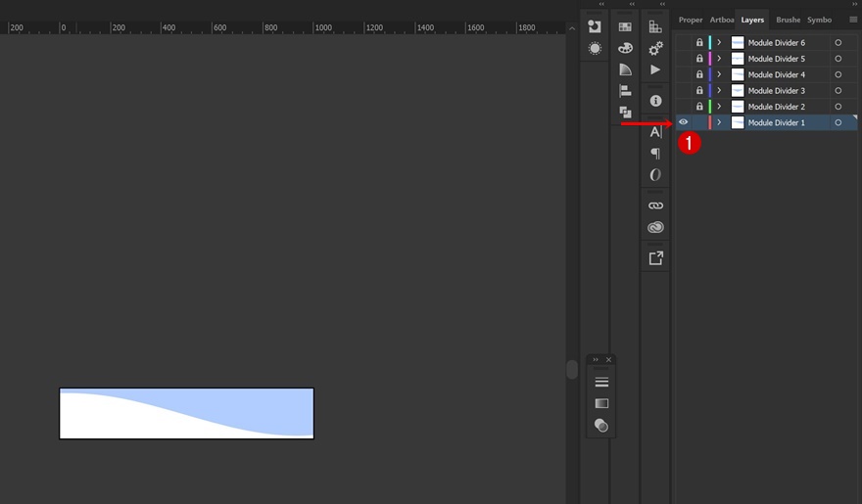Viewport: 862px width, 504px height.
Task: Switch to the Symbols tab
Action: pyautogui.click(x=819, y=20)
